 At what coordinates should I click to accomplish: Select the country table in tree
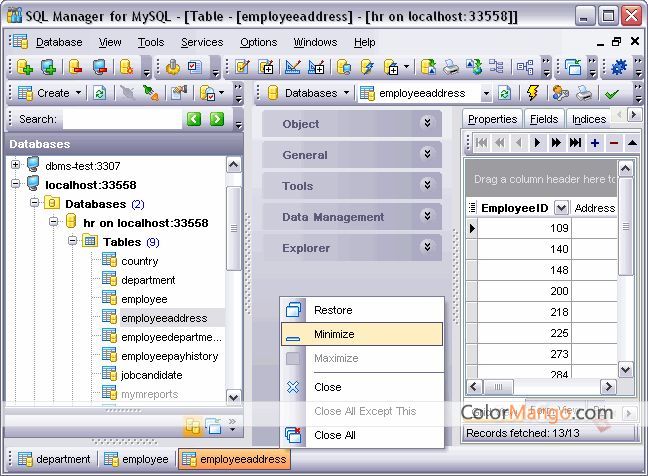coord(140,261)
